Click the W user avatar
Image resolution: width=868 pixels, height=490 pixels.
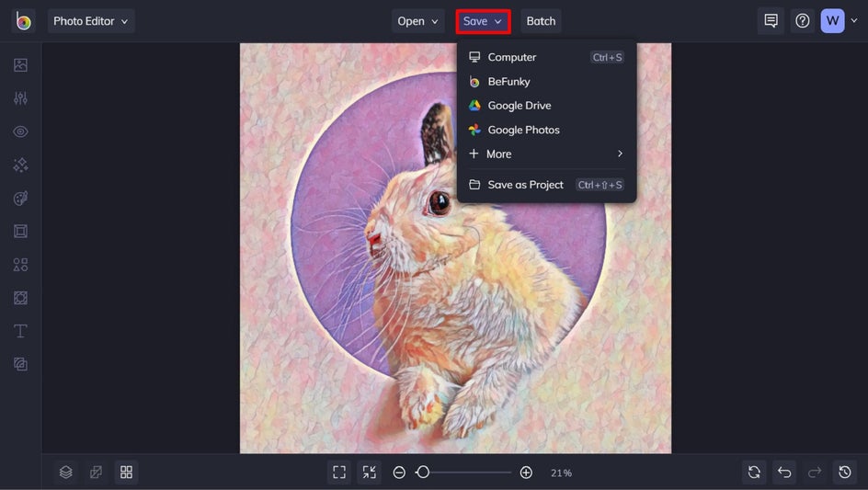pos(832,21)
